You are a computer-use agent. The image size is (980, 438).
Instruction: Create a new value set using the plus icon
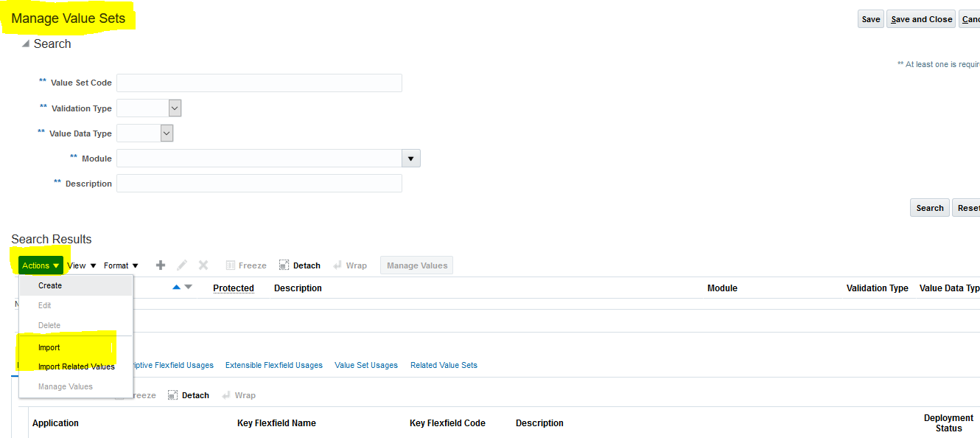(160, 265)
